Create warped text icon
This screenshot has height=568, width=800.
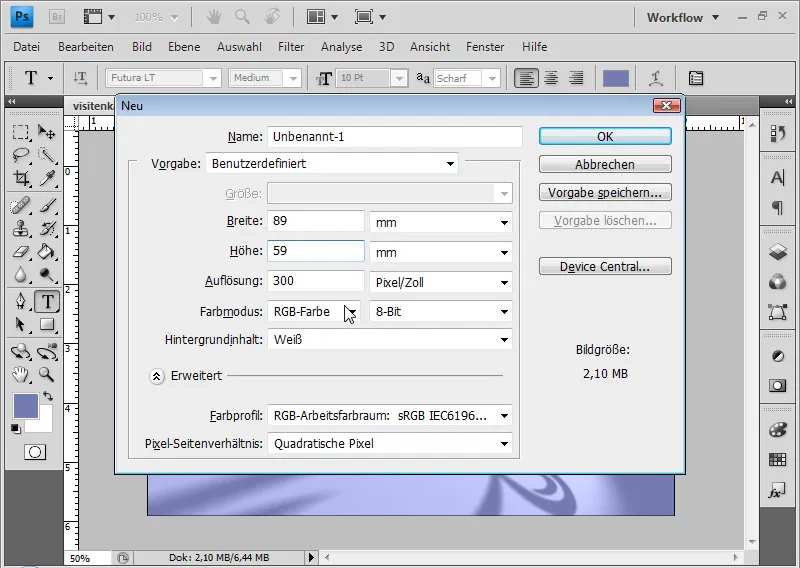click(x=656, y=78)
